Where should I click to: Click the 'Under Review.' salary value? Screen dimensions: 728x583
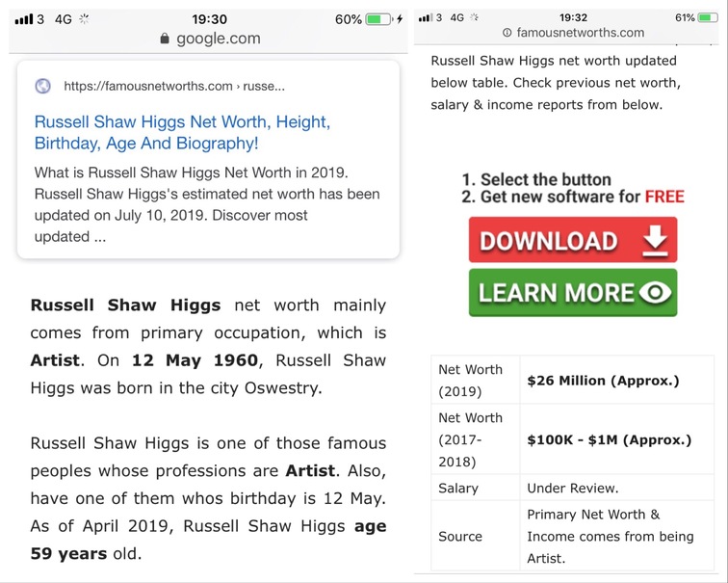[572, 488]
